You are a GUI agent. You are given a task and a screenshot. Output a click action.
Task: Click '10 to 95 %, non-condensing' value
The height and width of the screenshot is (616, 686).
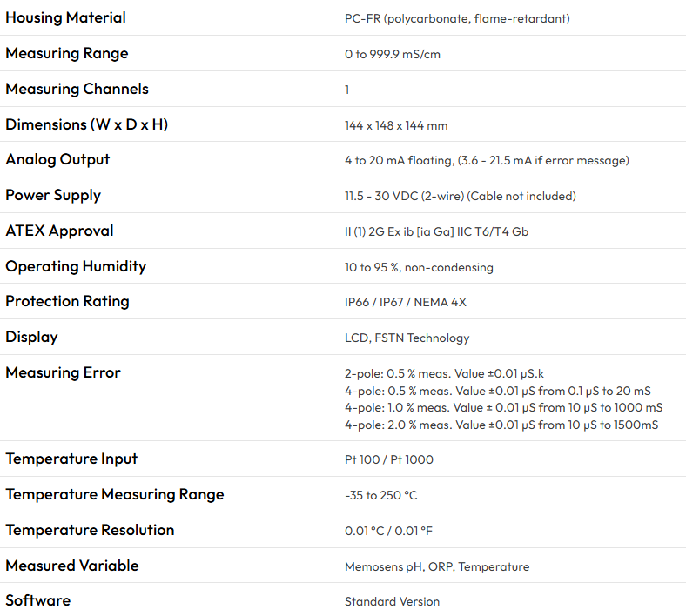pyautogui.click(x=419, y=267)
